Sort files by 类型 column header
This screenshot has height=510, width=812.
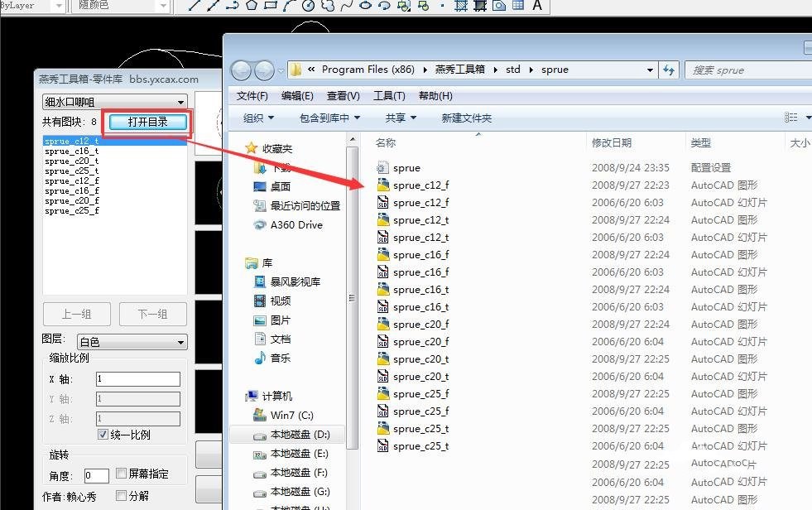tap(700, 143)
